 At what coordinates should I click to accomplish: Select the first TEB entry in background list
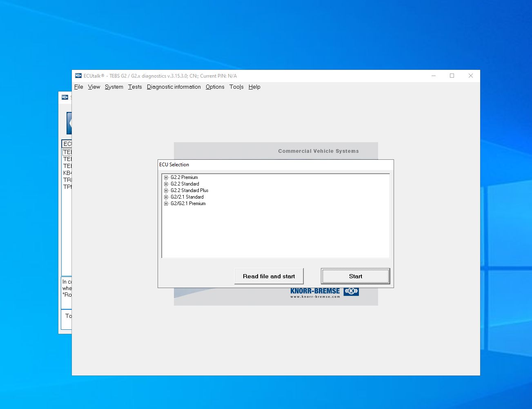(x=67, y=152)
